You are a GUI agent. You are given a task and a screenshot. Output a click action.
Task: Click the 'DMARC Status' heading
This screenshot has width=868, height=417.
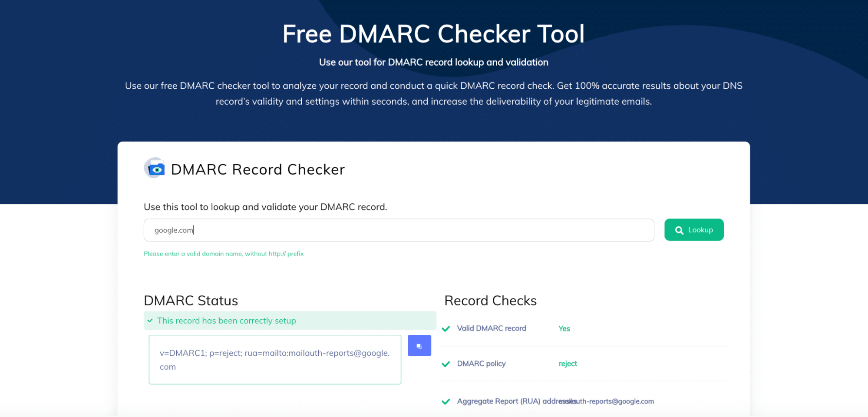191,301
